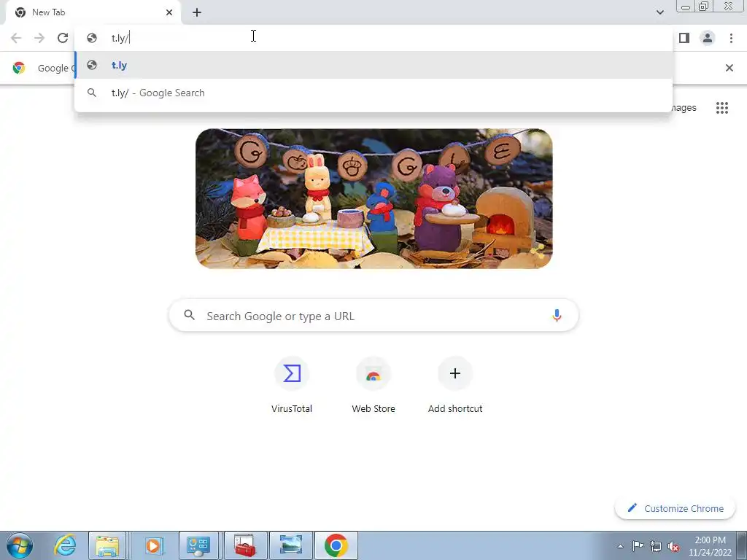Screen dimensions: 747x560
Task: Open Windows Explorer folder taskbar icon
Action: coord(108,545)
